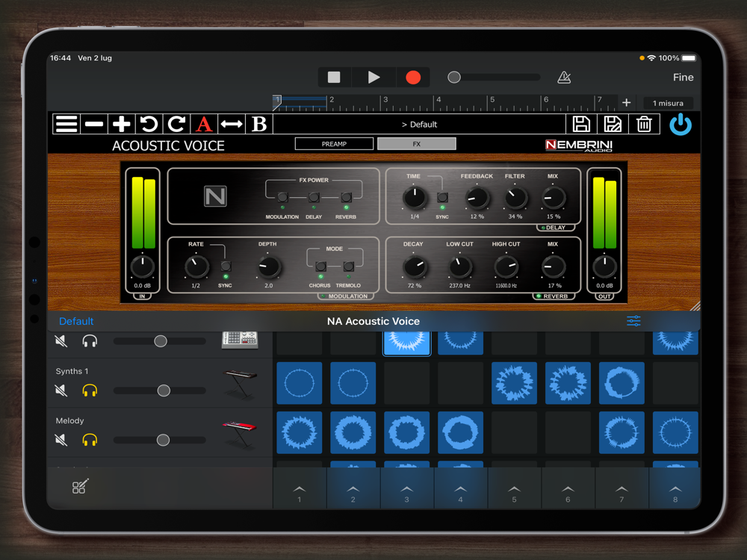Select TREMOLO modulation mode
This screenshot has width=747, height=560.
pyautogui.click(x=349, y=267)
